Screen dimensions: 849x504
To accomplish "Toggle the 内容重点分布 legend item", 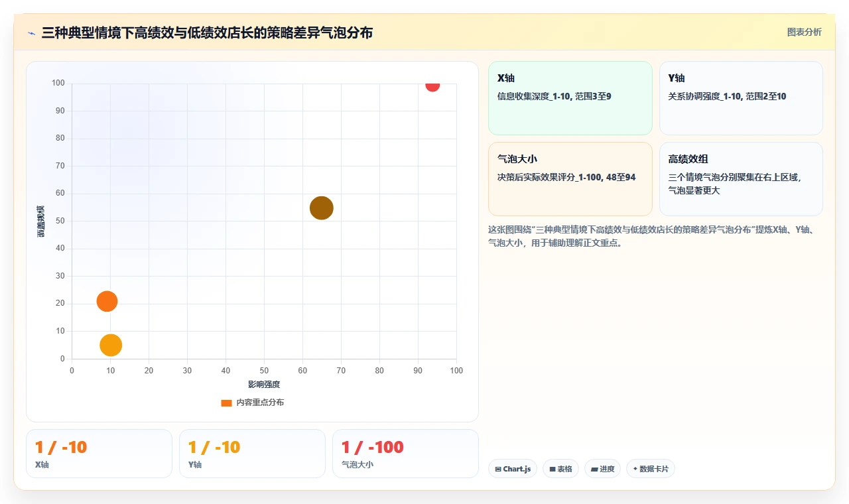I will [252, 403].
